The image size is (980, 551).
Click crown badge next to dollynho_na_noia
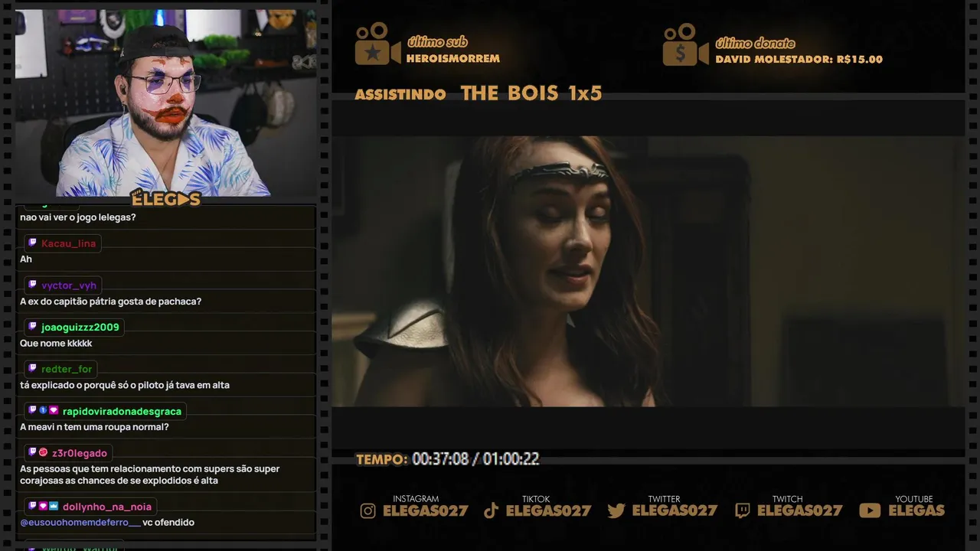54,506
